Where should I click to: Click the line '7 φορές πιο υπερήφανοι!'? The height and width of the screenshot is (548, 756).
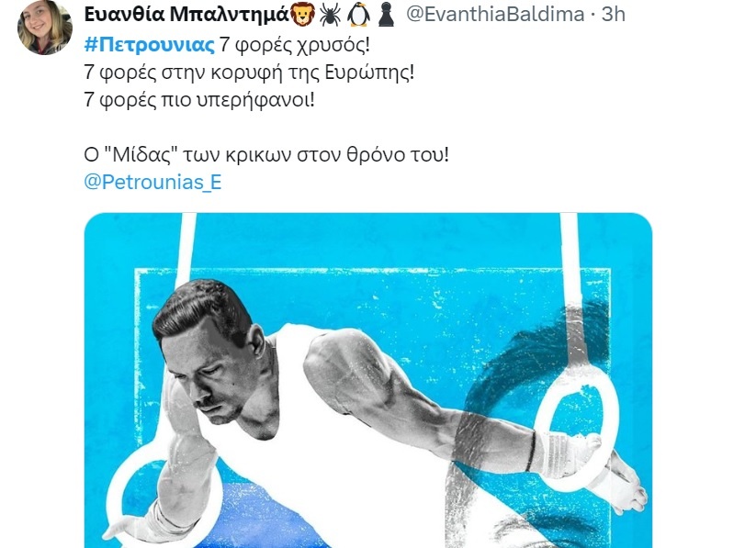pyautogui.click(x=199, y=100)
